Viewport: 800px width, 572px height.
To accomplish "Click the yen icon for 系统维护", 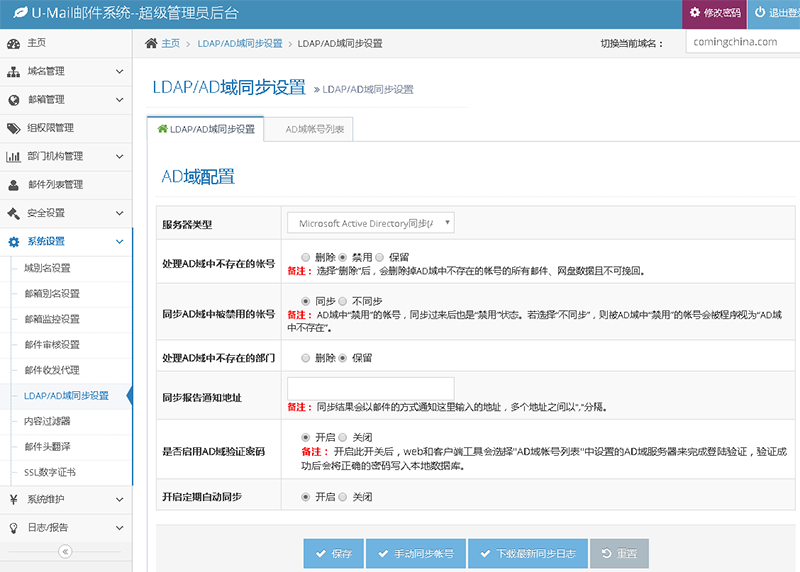I will tap(14, 500).
